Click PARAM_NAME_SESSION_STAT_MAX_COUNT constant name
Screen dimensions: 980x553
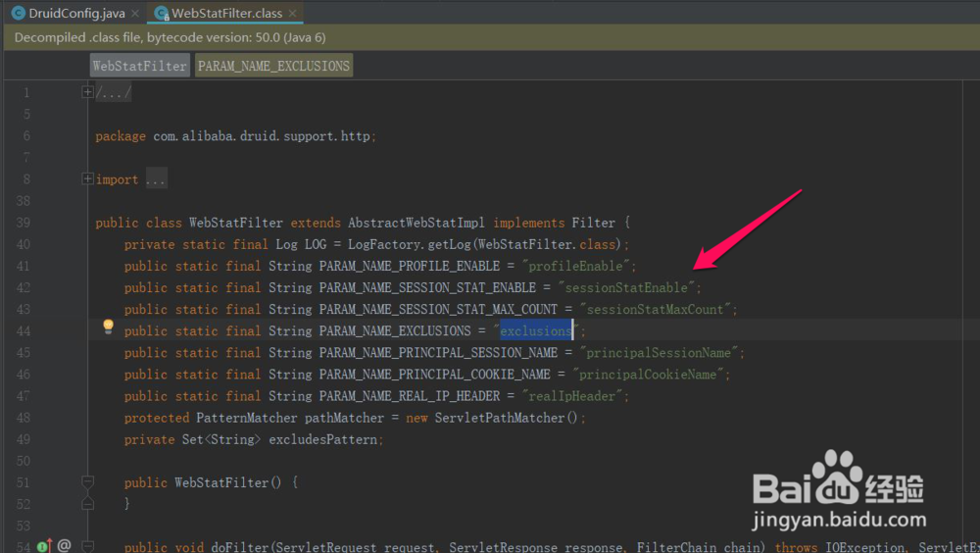tap(438, 310)
